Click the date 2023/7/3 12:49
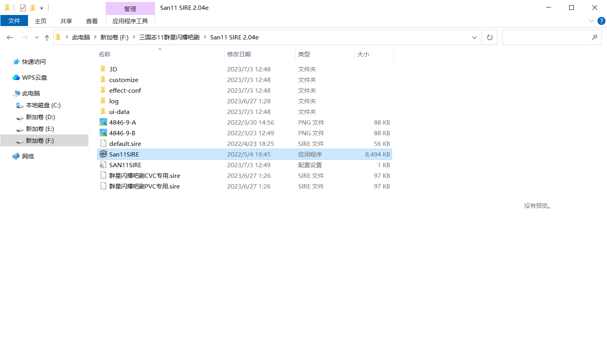 pyautogui.click(x=249, y=165)
